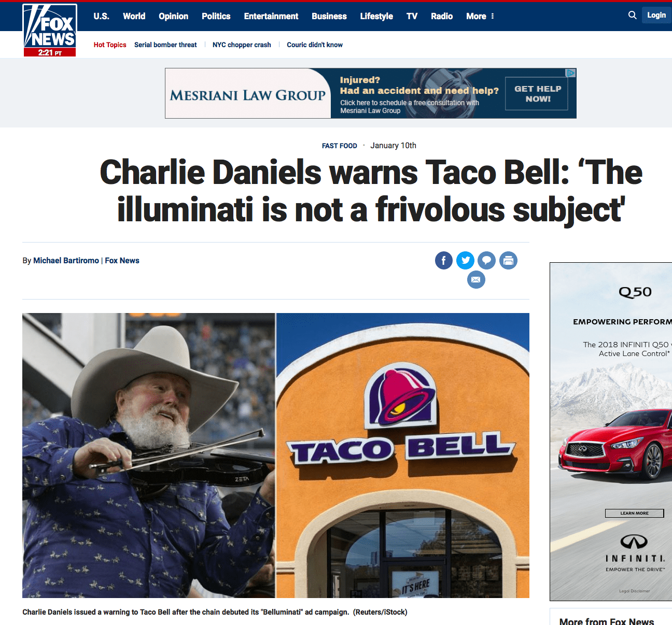Open author Michael Bartiromo link
This screenshot has width=672, height=625.
pos(66,261)
